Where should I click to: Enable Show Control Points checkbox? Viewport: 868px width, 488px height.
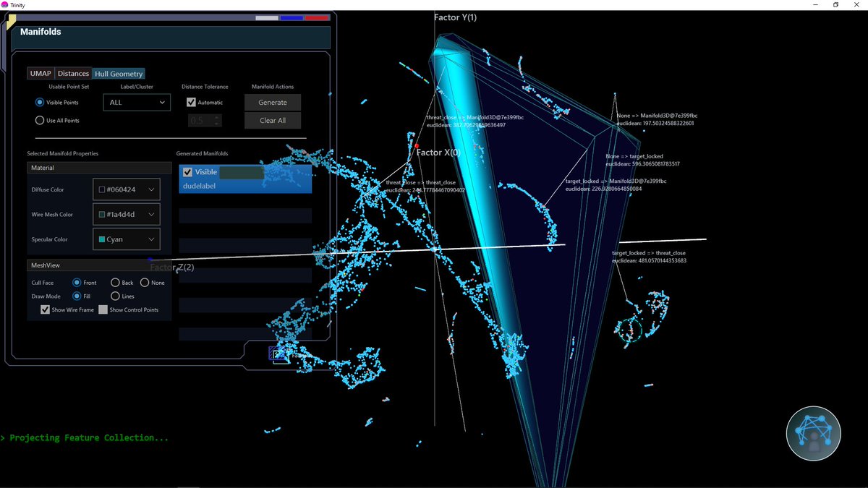click(103, 310)
